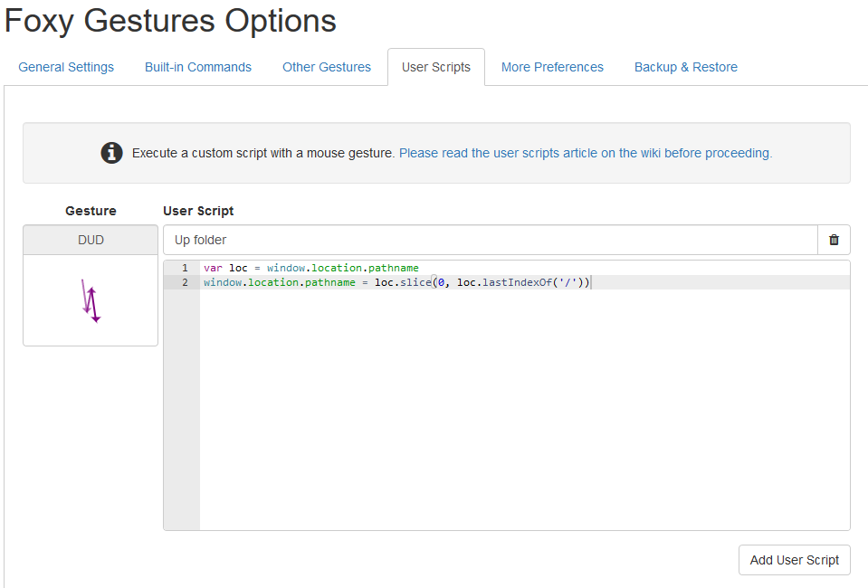Image resolution: width=868 pixels, height=588 pixels.
Task: Click the loc.slice code line in editor
Action: 396,282
